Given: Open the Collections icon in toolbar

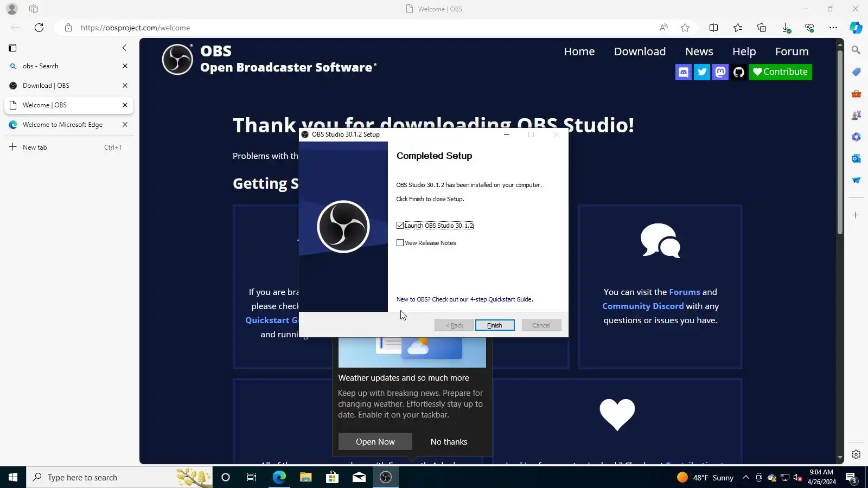Looking at the screenshot, I should pos(762,28).
